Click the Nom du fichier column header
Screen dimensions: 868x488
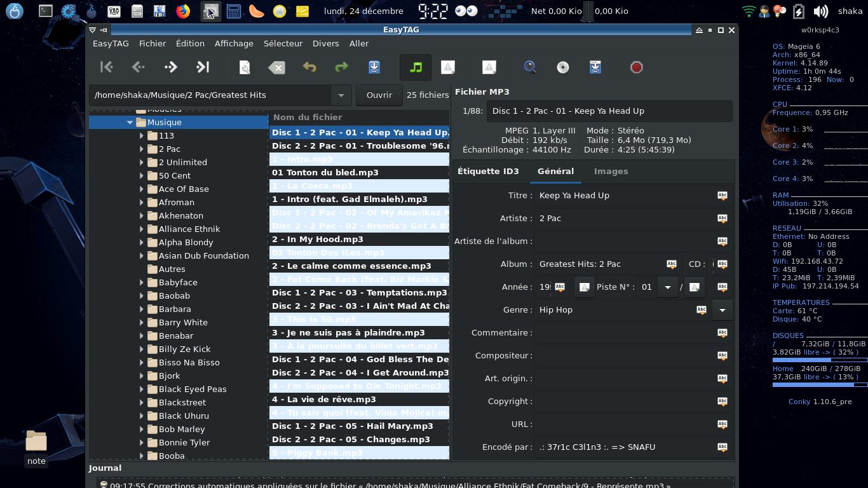(x=359, y=118)
